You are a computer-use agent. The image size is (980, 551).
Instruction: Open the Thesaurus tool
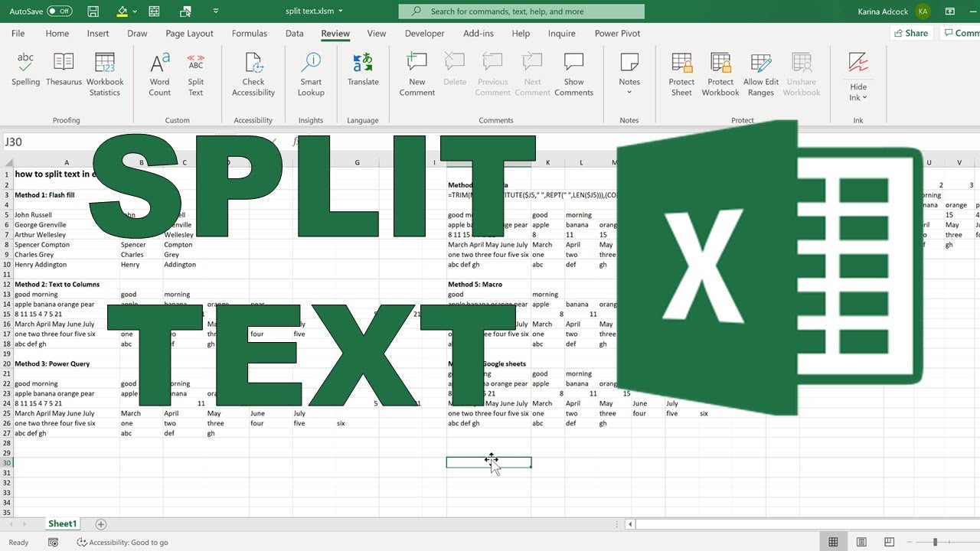[x=64, y=70]
